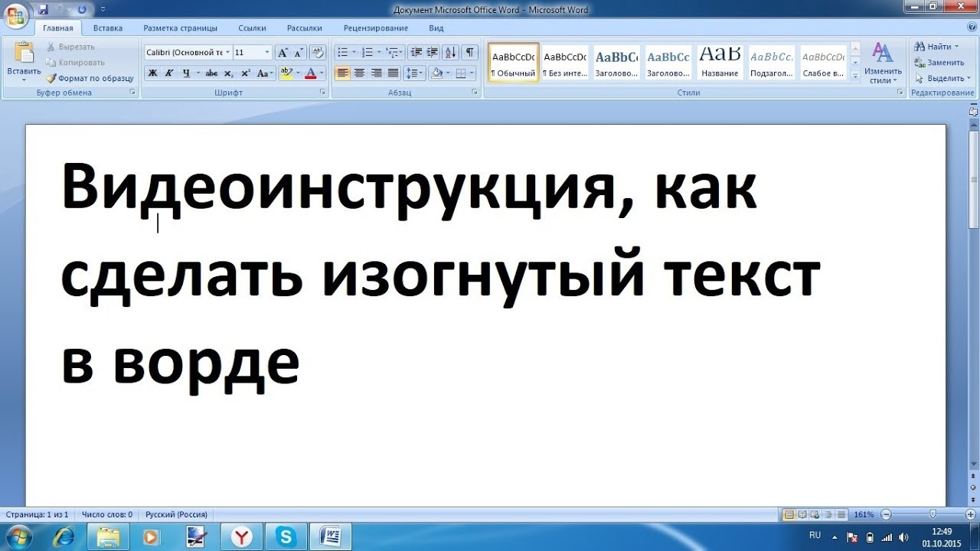Screen dimensions: 980x551
Task: Open the font size 11 dropdown
Action: (x=267, y=52)
